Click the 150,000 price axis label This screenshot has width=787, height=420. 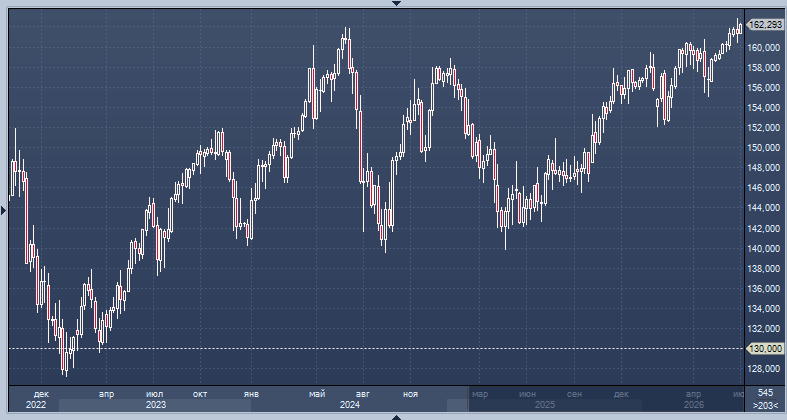coord(766,148)
